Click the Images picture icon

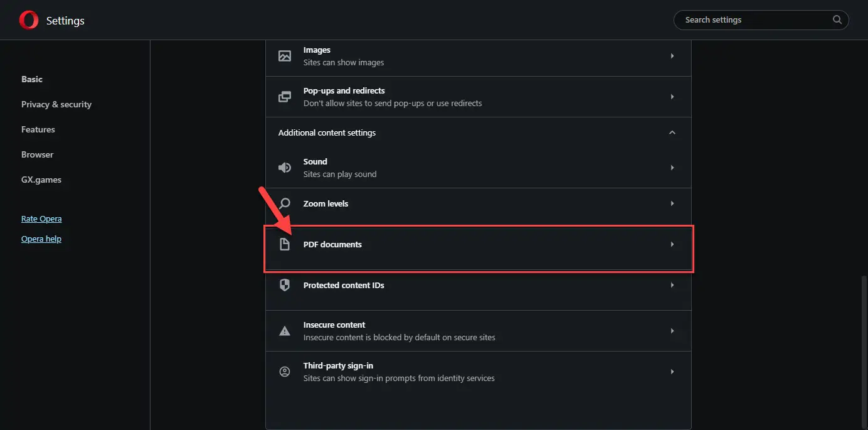(285, 56)
